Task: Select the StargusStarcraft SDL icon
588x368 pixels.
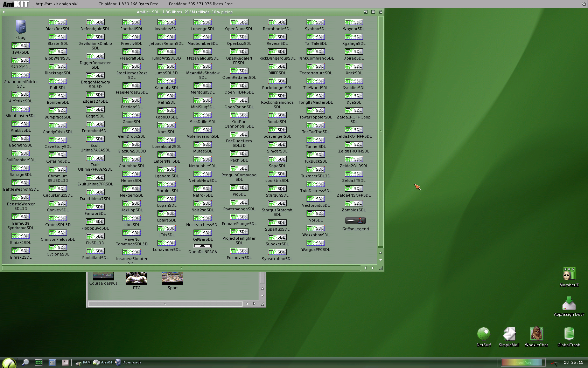Action: pos(277,203)
